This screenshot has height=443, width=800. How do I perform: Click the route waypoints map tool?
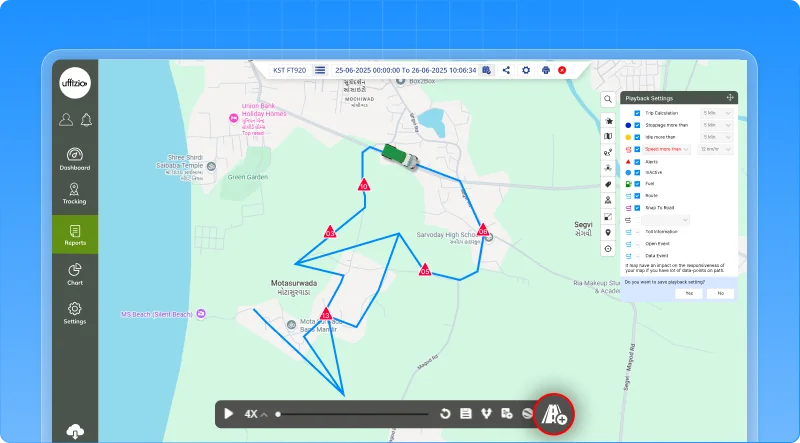(608, 152)
